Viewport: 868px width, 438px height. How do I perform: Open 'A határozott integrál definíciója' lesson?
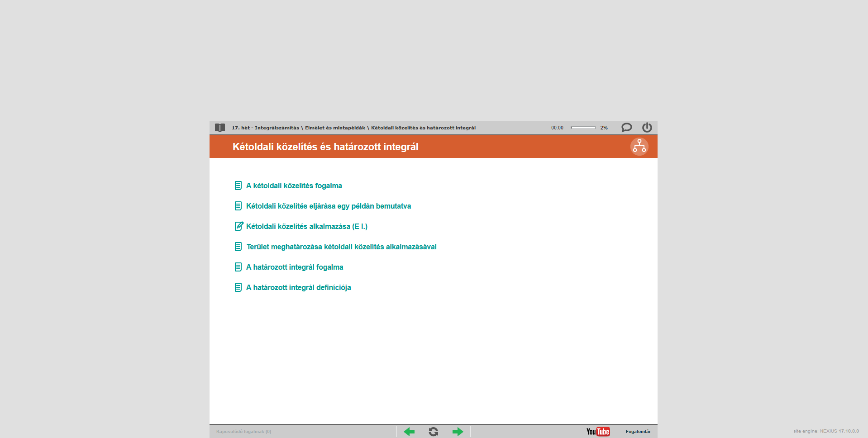298,287
